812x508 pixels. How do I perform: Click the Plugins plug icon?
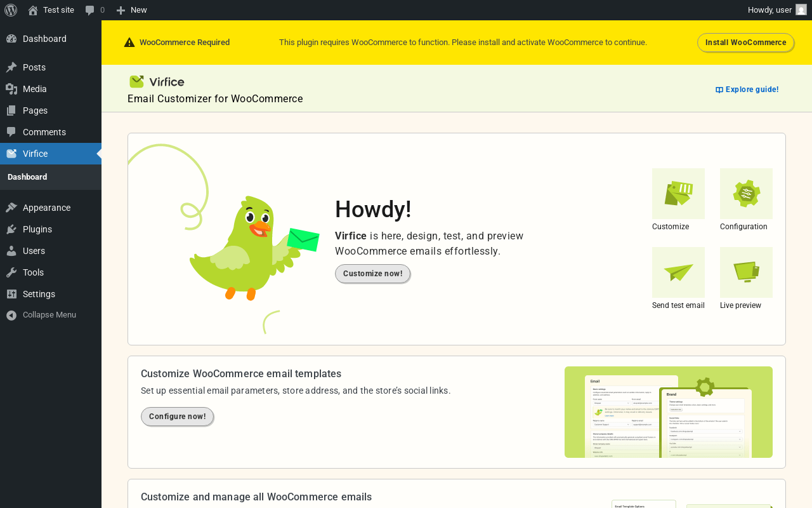pos(11,229)
